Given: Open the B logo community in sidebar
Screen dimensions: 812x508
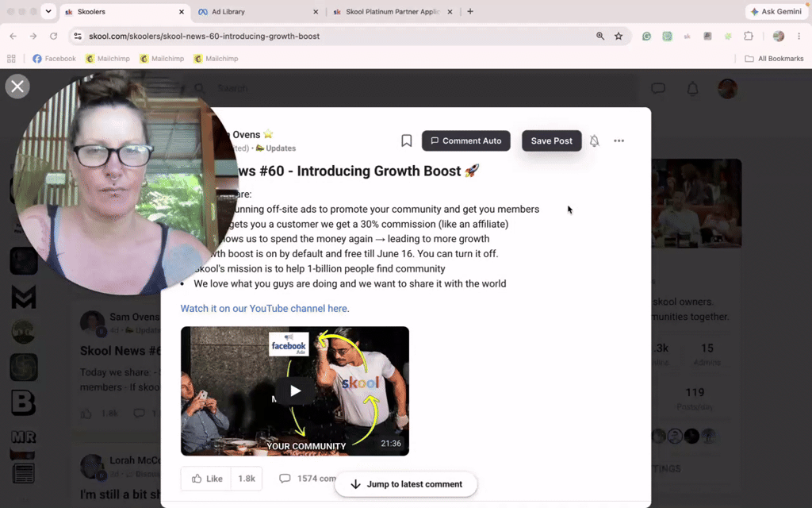Looking at the screenshot, I should coord(24,402).
